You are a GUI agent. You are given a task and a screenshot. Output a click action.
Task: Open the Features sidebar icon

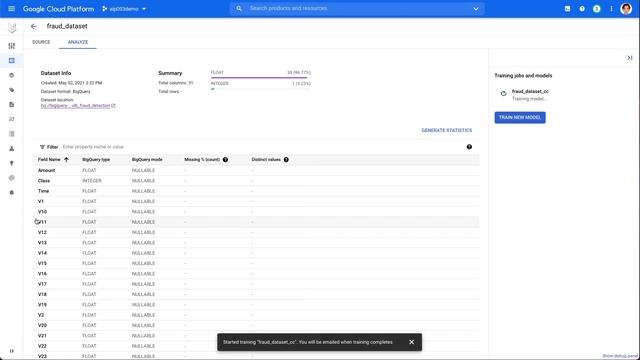click(x=12, y=75)
